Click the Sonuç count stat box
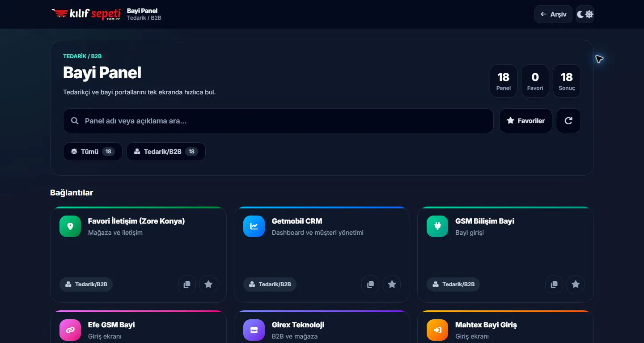 [x=567, y=81]
